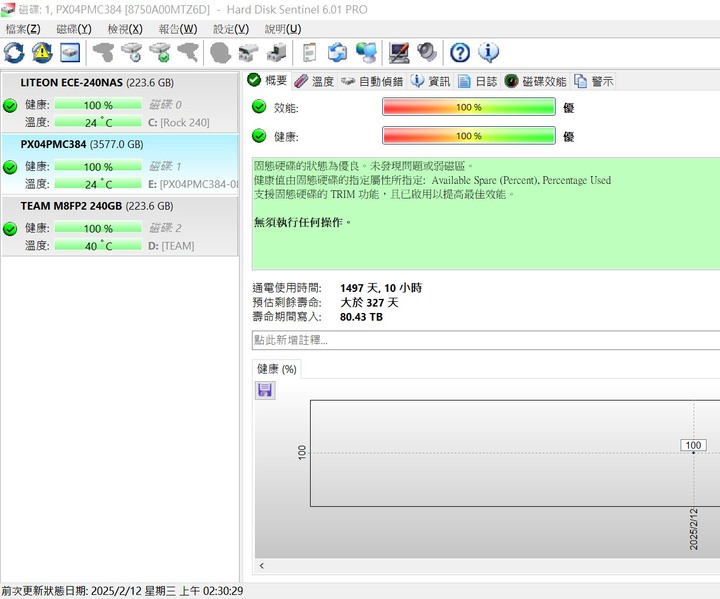Click the 2025/2/12 date label on graph axis
720x599 pixels.
coord(693,529)
